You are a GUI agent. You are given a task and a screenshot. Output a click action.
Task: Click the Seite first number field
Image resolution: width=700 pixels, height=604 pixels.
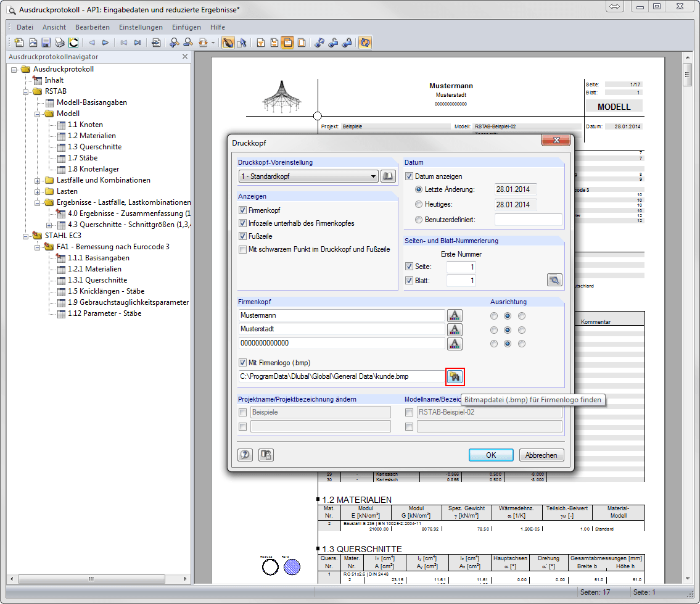[x=461, y=267]
